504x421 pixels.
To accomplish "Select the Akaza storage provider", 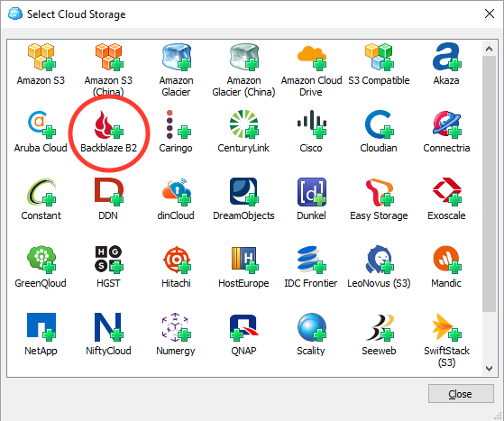I will point(446,57).
